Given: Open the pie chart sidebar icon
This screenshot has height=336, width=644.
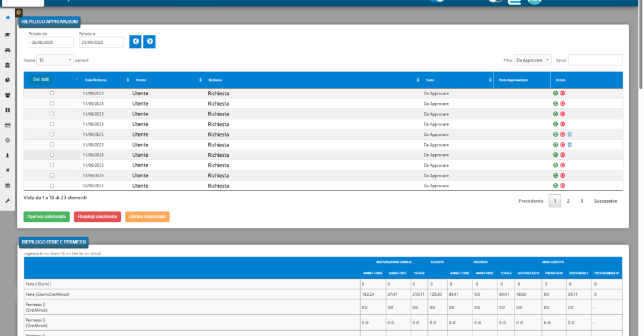Looking at the screenshot, I should tap(7, 81).
